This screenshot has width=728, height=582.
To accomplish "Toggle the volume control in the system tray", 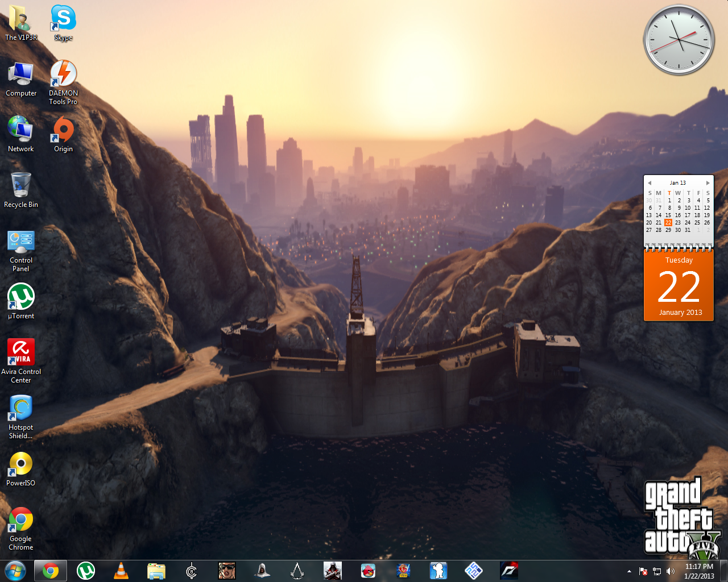I will pyautogui.click(x=670, y=571).
